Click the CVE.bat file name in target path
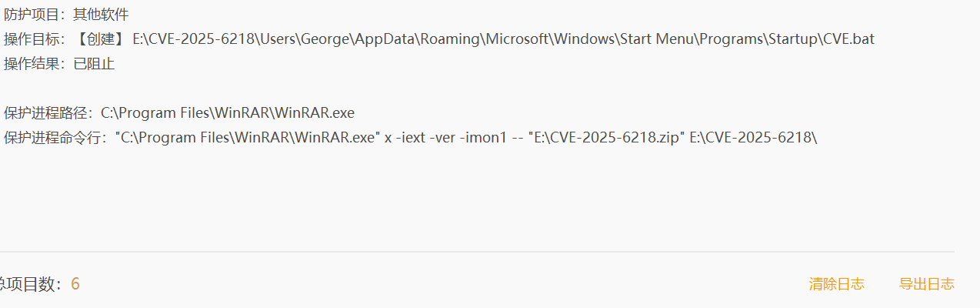Viewport: 980px width, 308px height. pyautogui.click(x=848, y=38)
